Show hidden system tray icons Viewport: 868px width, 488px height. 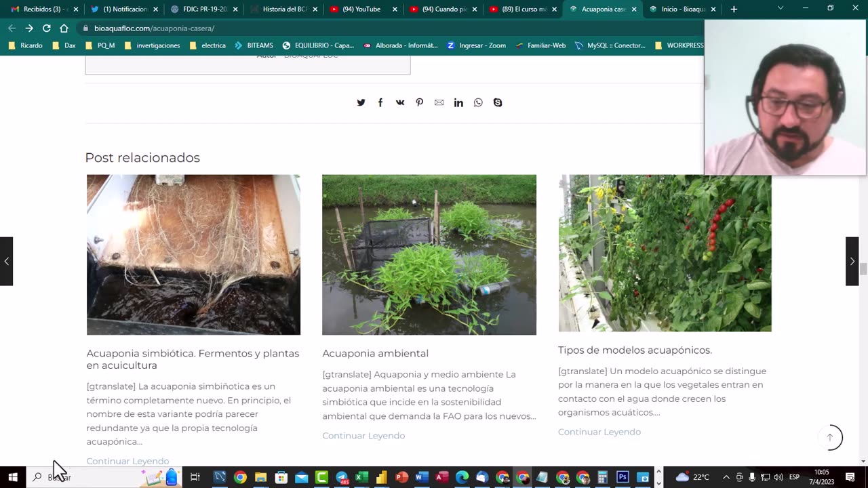726,477
